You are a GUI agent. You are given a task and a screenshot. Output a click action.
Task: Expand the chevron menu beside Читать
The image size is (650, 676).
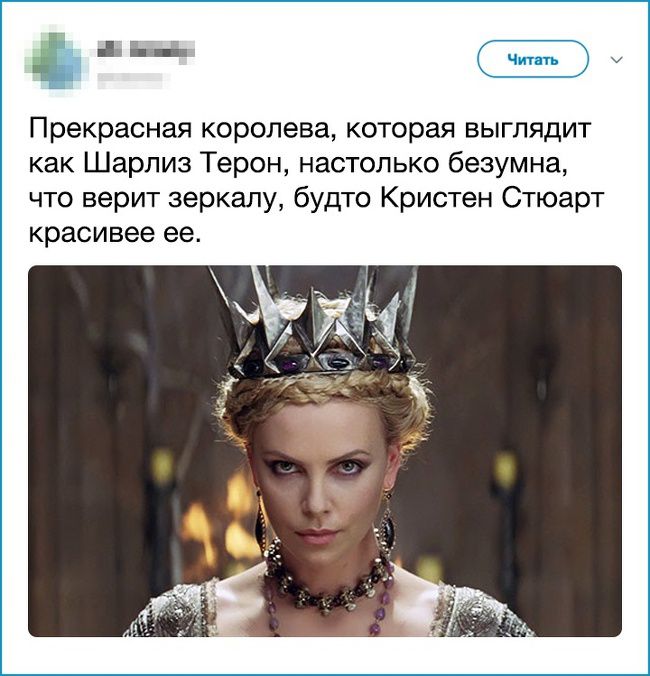point(617,59)
